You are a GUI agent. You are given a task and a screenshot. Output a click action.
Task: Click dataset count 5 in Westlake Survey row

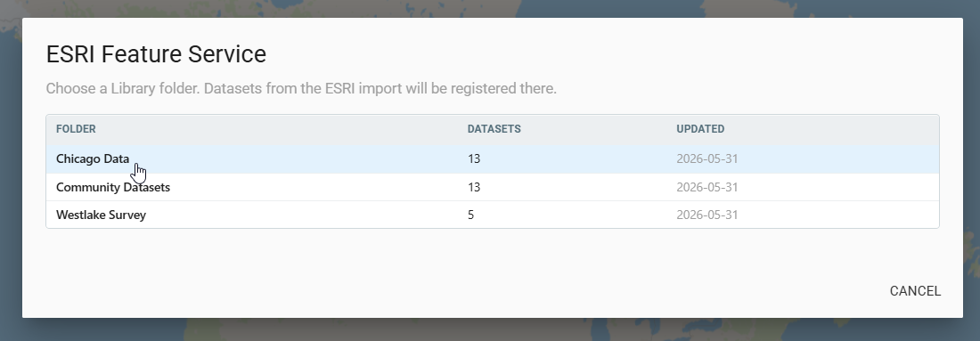click(x=470, y=215)
